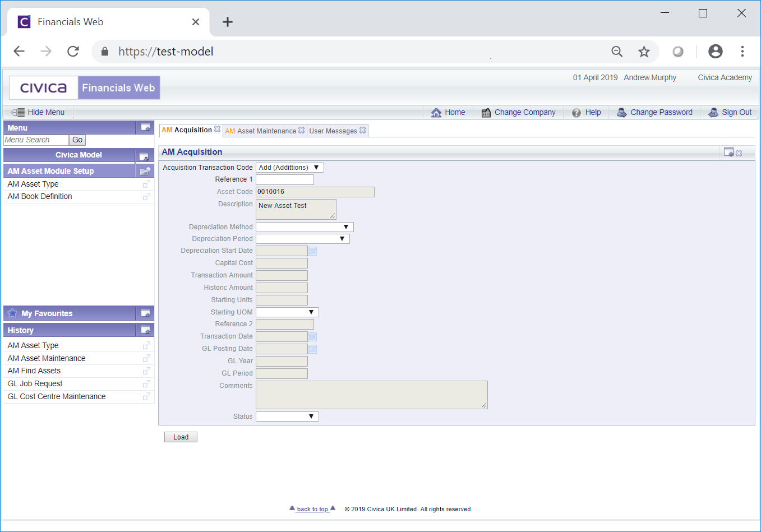This screenshot has height=532, width=761.
Task: Click the Sign Out link
Action: point(736,113)
